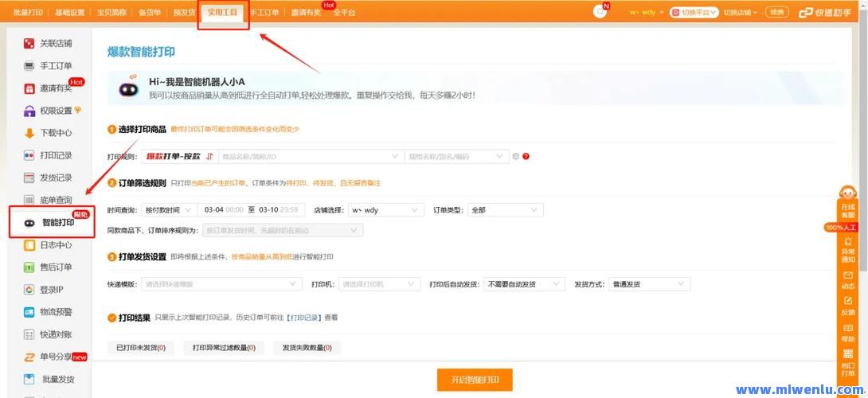
Task: Open the 订单类型 全部 dropdown
Action: [x=506, y=210]
